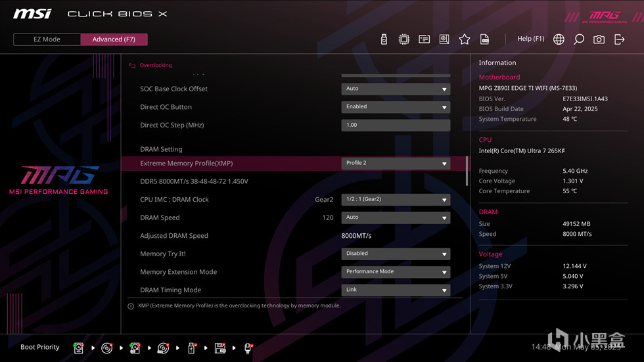Click the DRAM Size 49152 MB value
This screenshot has height=362, width=644.
click(x=576, y=223)
